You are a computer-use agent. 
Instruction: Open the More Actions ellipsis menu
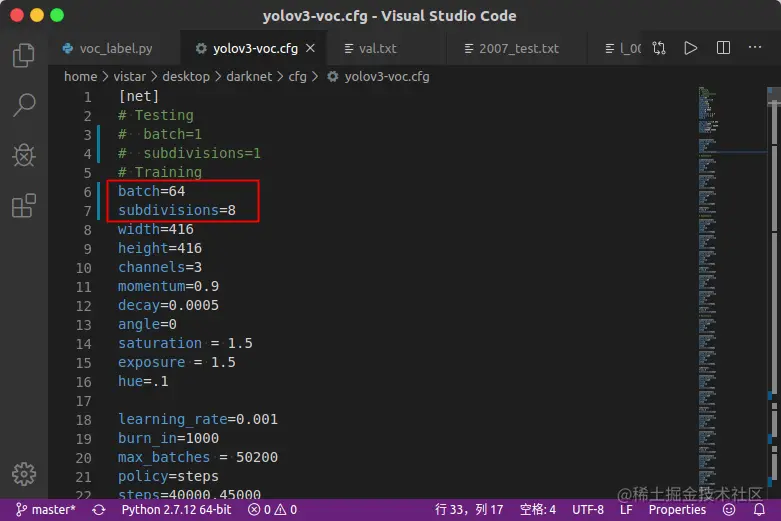point(755,47)
